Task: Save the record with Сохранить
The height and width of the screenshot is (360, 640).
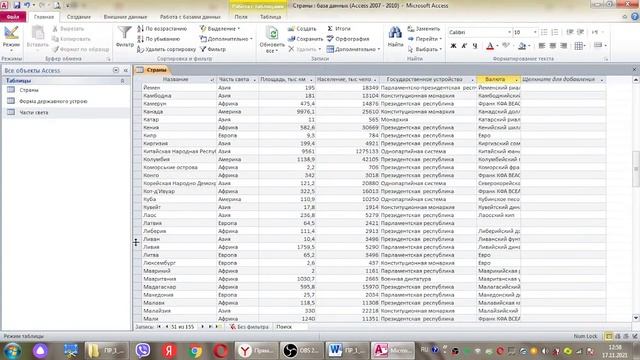Action: point(305,39)
